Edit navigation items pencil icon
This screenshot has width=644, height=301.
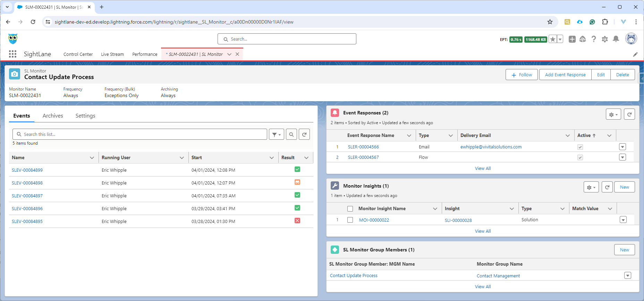[x=635, y=54]
